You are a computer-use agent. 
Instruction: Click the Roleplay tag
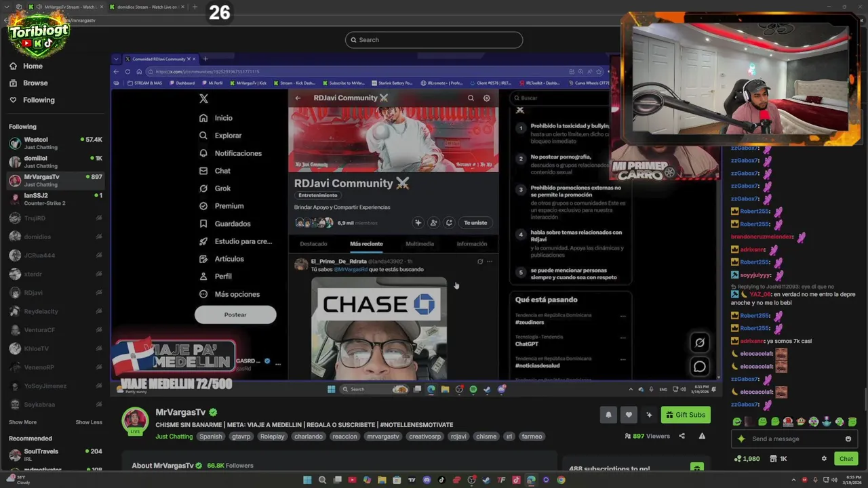[x=273, y=436]
